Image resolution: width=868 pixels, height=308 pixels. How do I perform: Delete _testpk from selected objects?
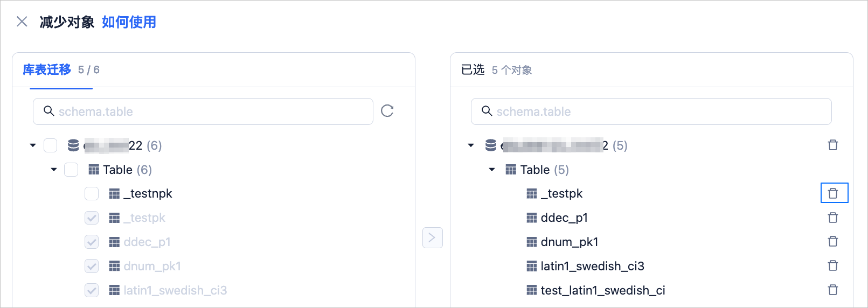click(x=833, y=193)
